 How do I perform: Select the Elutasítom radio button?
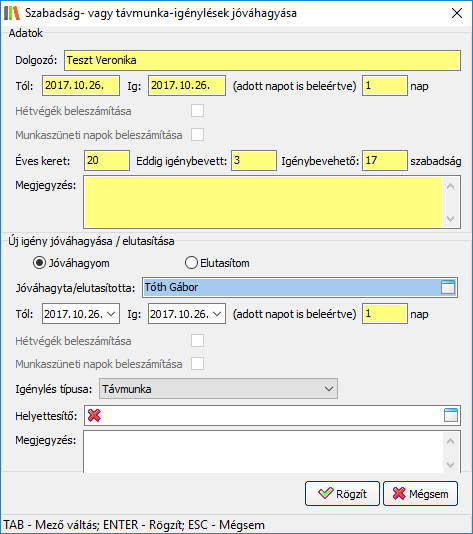coord(191,263)
